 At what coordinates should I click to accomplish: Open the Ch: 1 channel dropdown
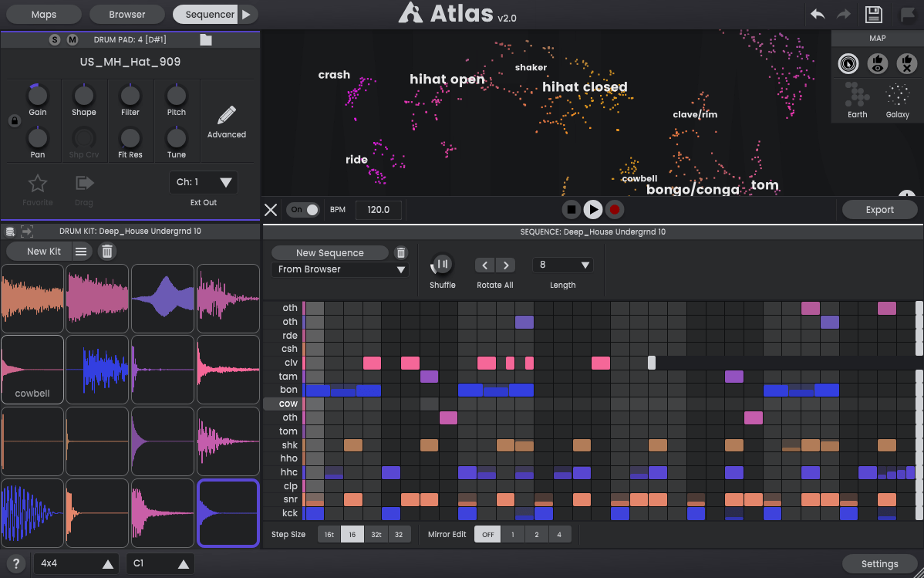(x=203, y=181)
